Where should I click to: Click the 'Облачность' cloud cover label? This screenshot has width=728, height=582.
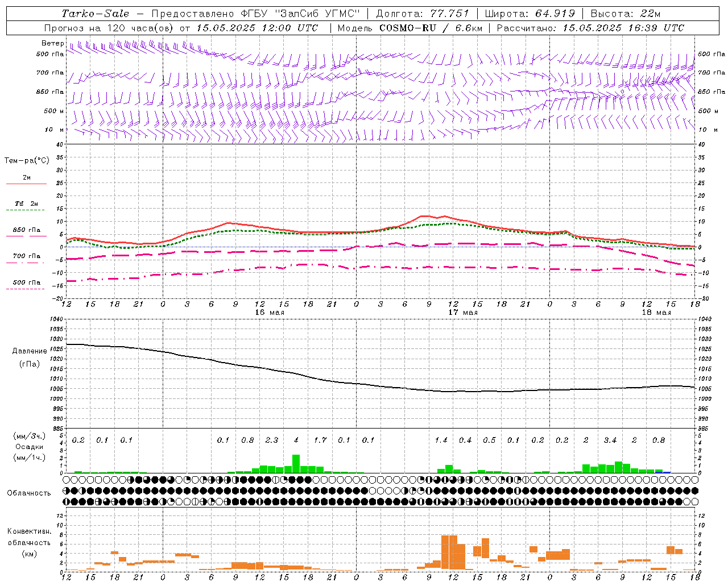pyautogui.click(x=29, y=493)
